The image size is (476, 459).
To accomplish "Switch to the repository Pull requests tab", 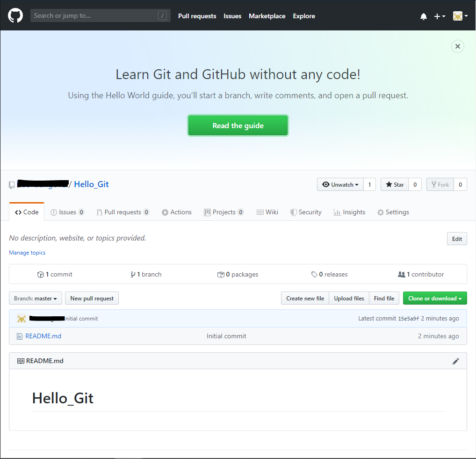I will point(123,212).
